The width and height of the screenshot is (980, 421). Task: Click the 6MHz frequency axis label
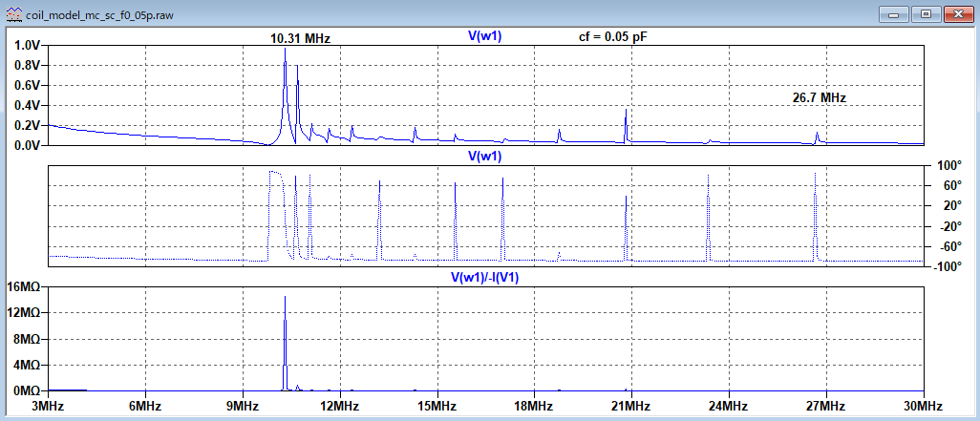pos(145,406)
